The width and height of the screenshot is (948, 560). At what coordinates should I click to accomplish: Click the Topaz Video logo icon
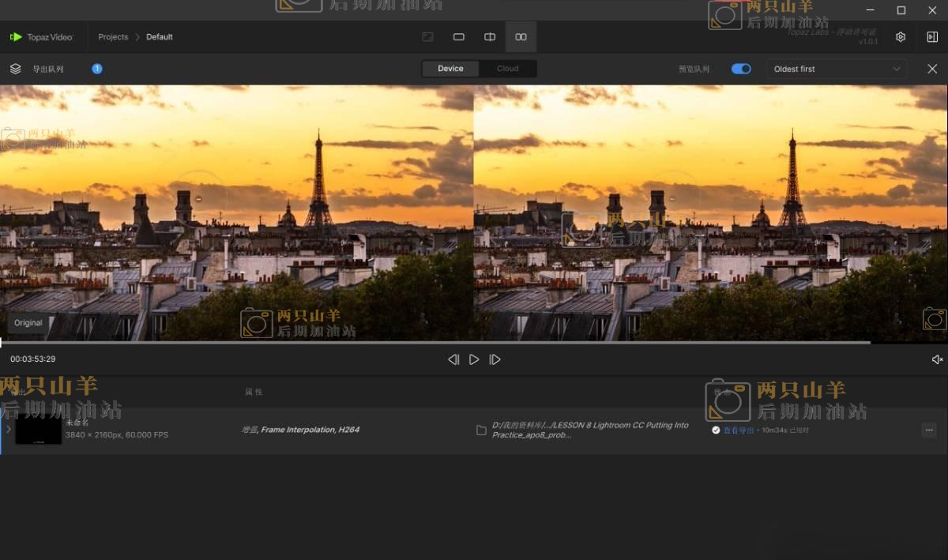(x=16, y=37)
